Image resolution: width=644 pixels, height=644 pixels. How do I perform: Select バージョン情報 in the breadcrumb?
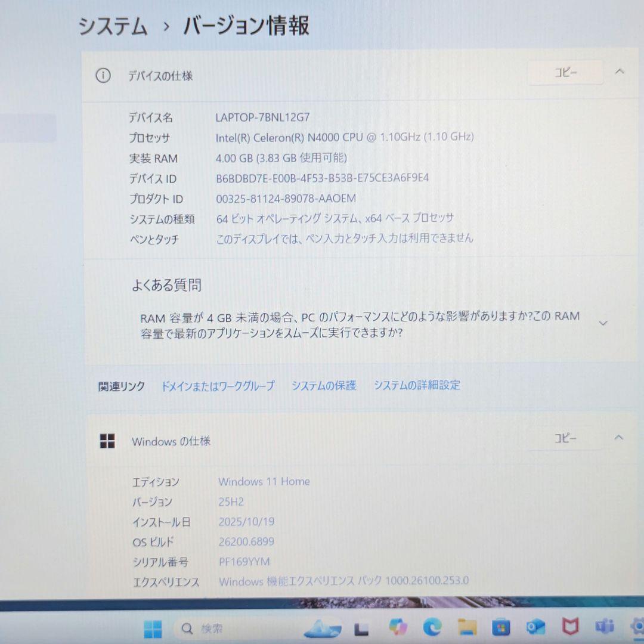[247, 26]
